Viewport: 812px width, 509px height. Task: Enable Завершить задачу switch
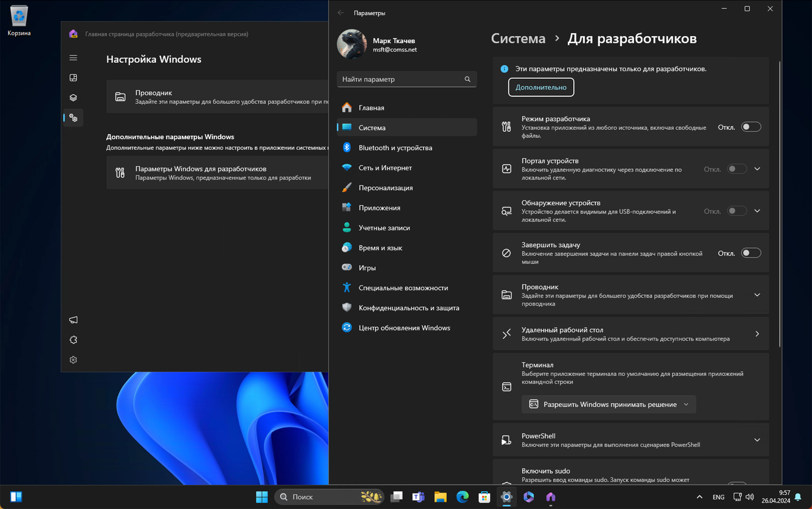[751, 253]
